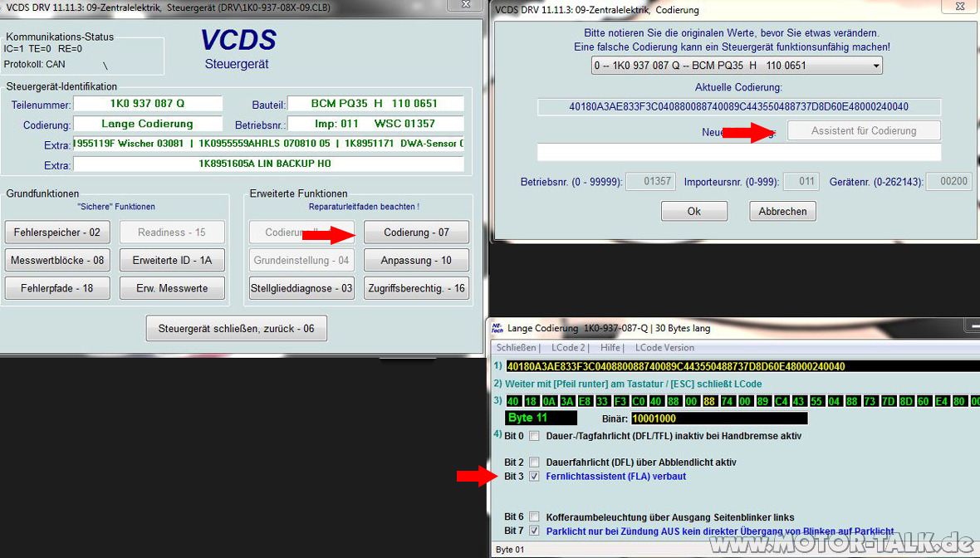The height and width of the screenshot is (558, 980).
Task: Click the Importeursnr. field showing 011
Action: [800, 181]
